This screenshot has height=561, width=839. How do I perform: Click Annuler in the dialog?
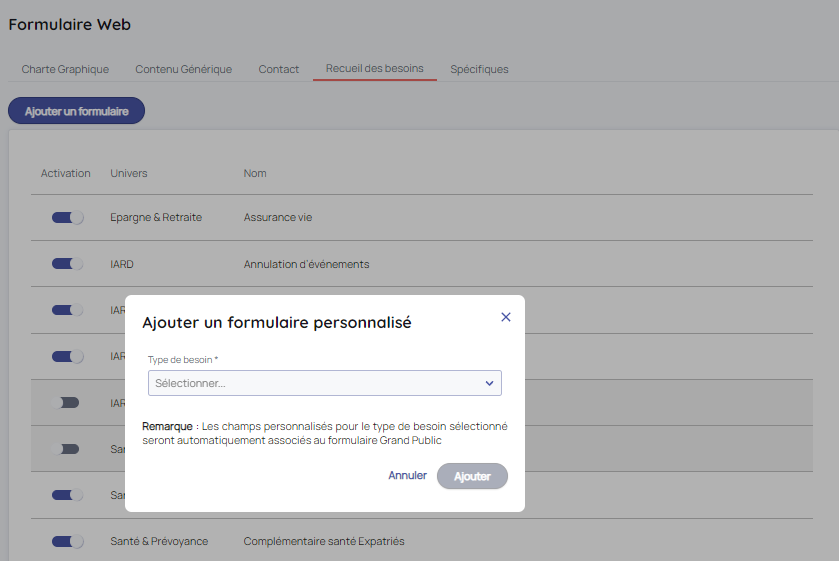pyautogui.click(x=407, y=476)
